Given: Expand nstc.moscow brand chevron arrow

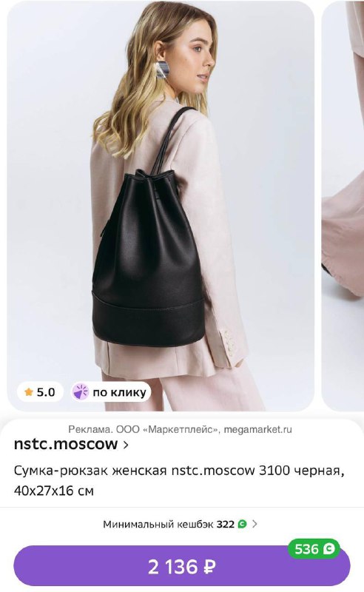Looking at the screenshot, I should point(126,445).
